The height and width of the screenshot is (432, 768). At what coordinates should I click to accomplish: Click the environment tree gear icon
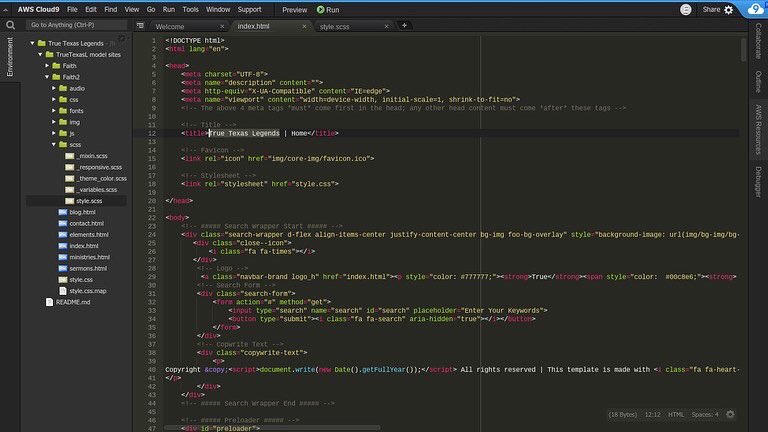[121, 38]
